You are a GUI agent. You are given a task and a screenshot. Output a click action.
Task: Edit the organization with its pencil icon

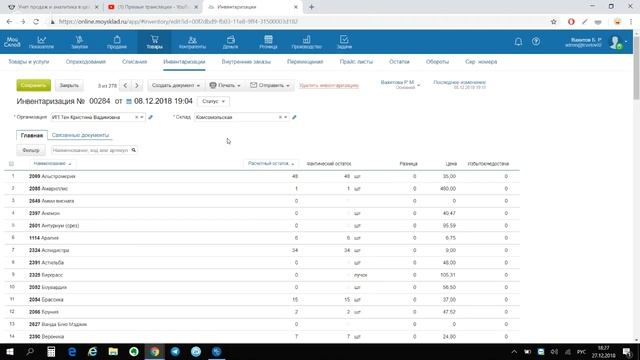pos(151,117)
